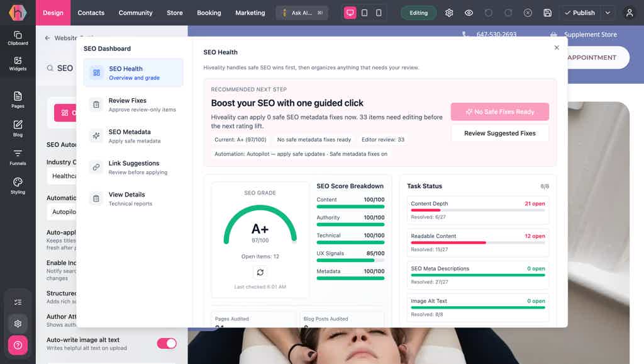The height and width of the screenshot is (364, 644).
Task: Click the Supplement Store link
Action: click(590, 35)
